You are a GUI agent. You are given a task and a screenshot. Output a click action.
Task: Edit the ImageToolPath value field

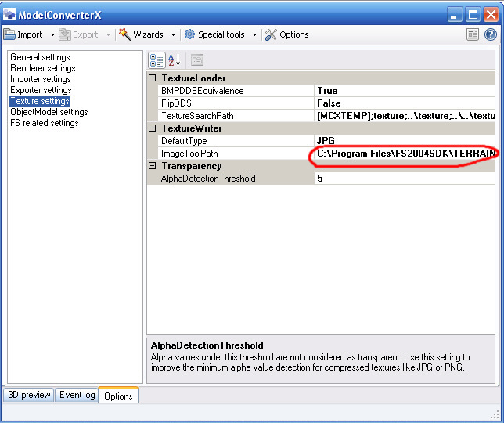[405, 154]
